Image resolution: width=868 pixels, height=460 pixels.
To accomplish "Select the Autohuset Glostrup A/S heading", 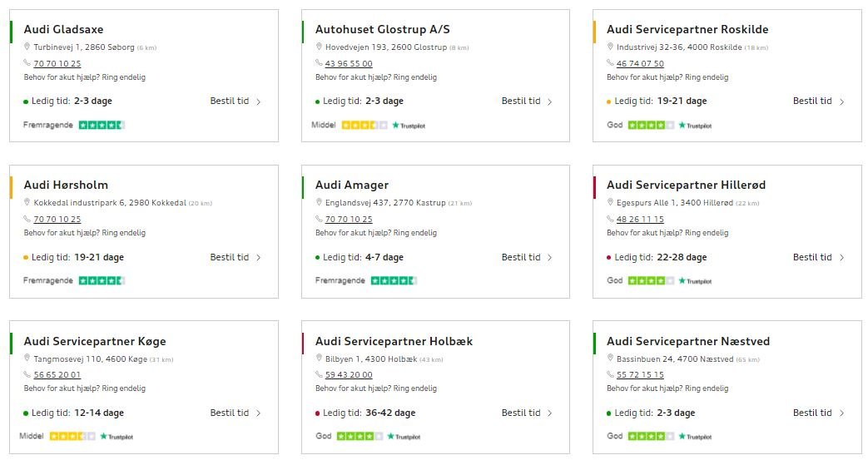I will [x=383, y=29].
